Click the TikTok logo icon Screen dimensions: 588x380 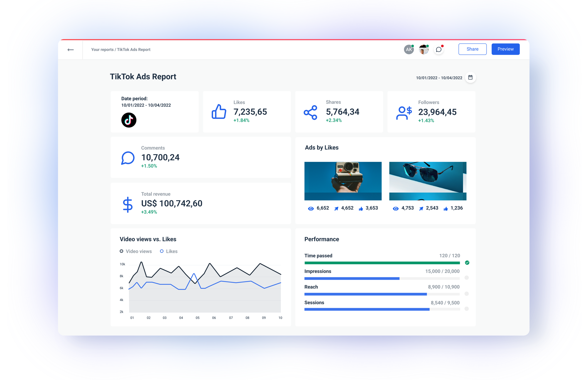pyautogui.click(x=129, y=120)
